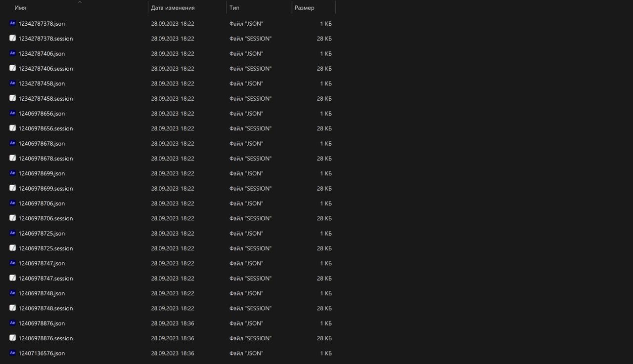Click the JSON file icon of 12406978656.json

point(12,113)
